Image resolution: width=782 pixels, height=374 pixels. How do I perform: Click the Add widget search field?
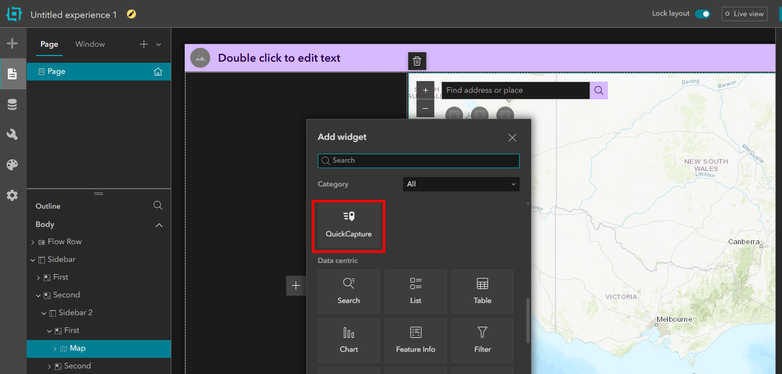pos(418,161)
